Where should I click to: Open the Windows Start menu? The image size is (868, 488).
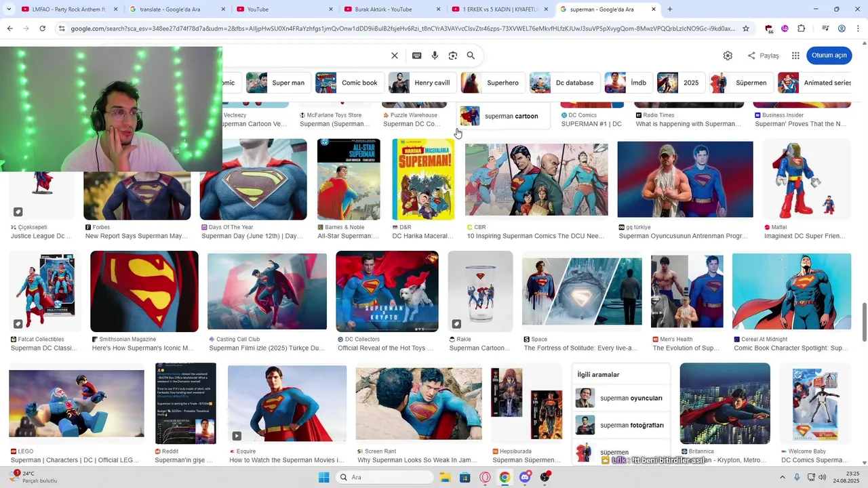(x=323, y=477)
